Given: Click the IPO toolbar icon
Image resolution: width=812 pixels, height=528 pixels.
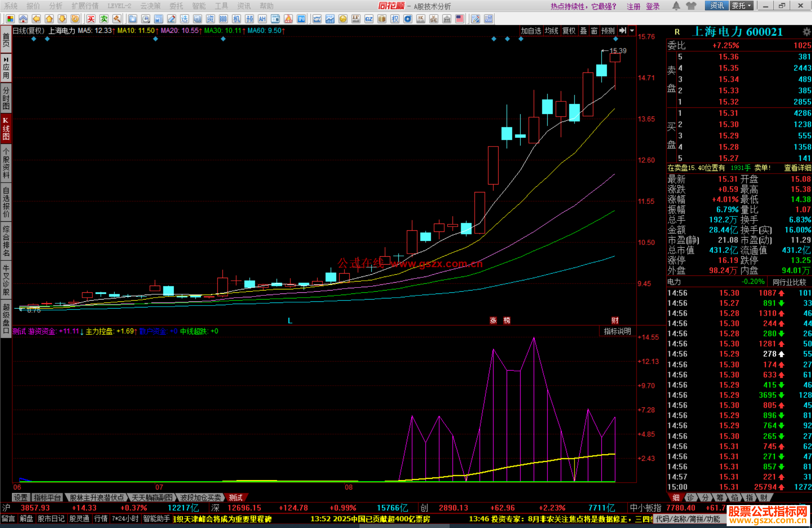Looking at the screenshot, I should [301, 19].
